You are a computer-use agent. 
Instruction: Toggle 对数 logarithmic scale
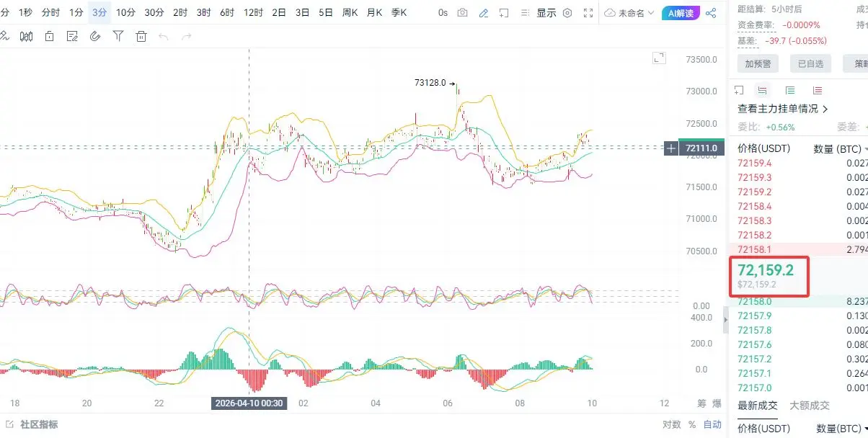point(671,424)
